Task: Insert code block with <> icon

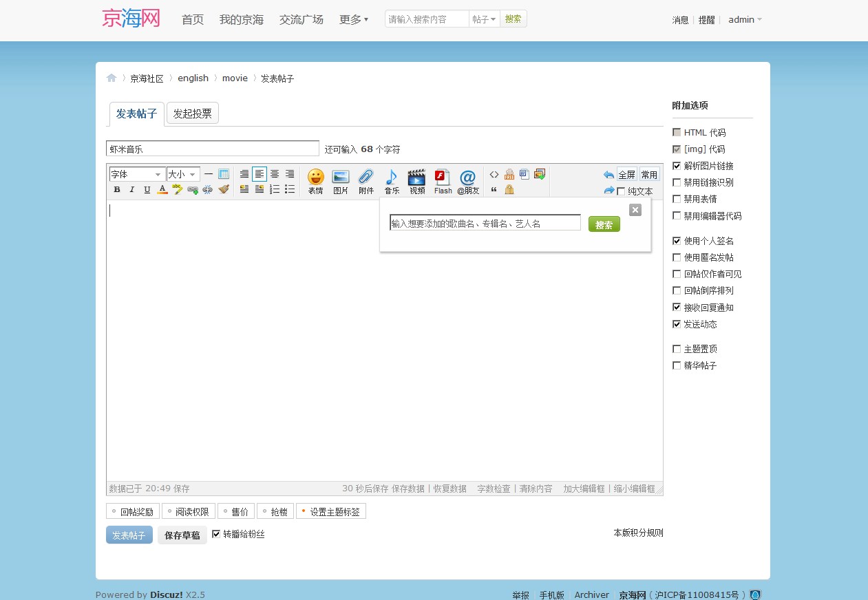Action: 494,174
